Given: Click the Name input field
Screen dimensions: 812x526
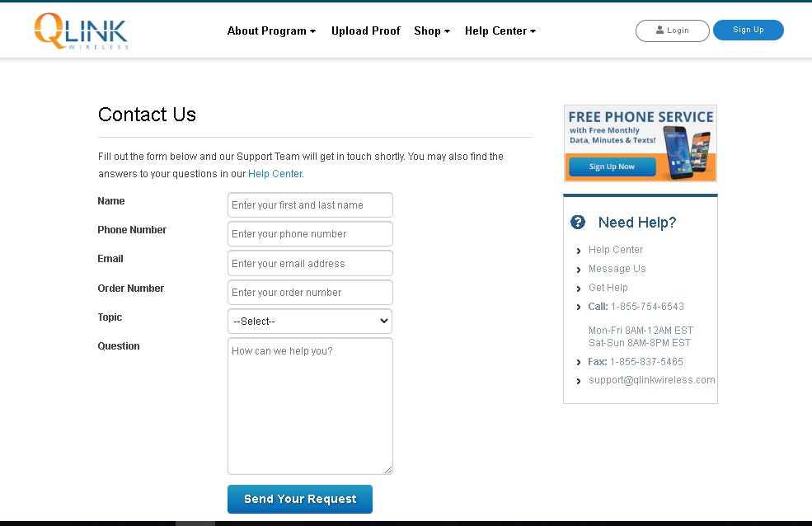Looking at the screenshot, I should 309,204.
